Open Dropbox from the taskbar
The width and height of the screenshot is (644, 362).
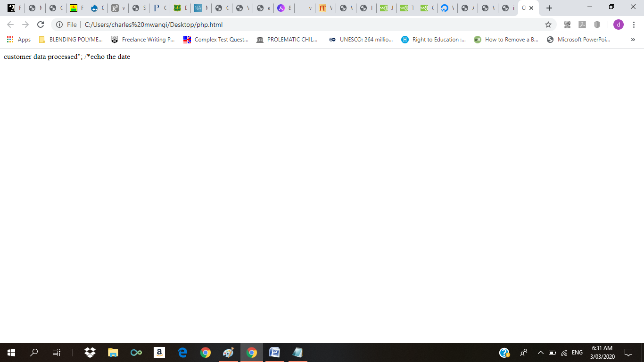(x=90, y=353)
